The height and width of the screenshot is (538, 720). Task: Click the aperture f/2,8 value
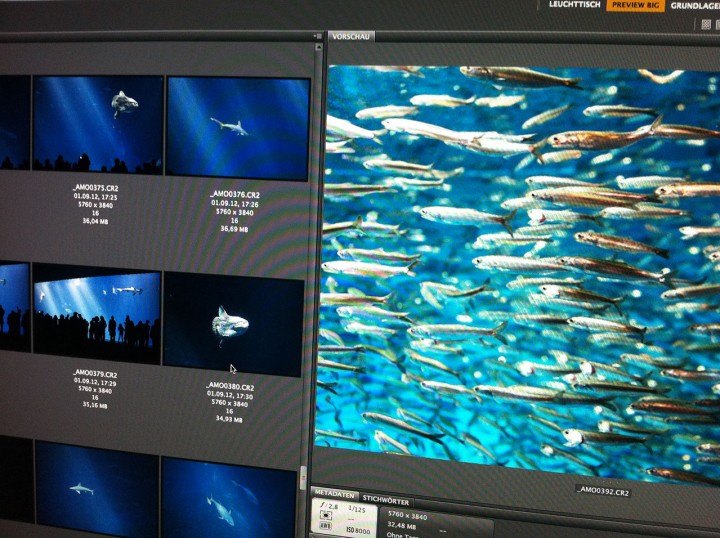coord(327,508)
